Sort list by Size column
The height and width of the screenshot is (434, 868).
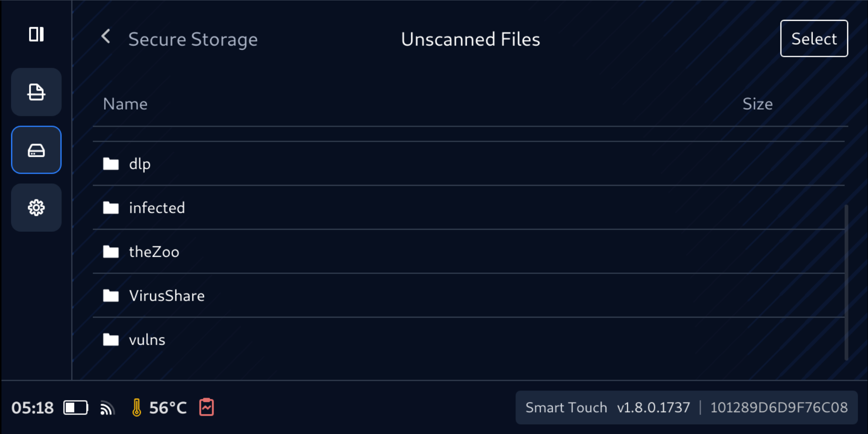point(758,104)
